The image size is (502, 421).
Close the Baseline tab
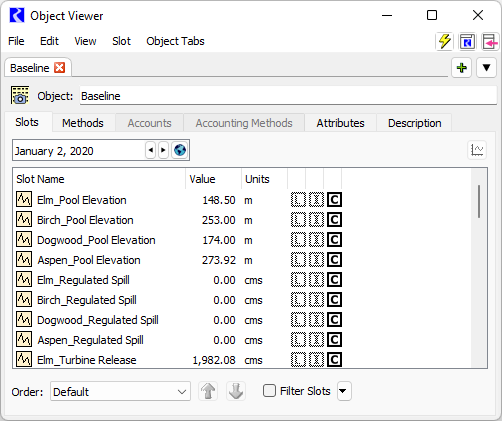point(60,68)
